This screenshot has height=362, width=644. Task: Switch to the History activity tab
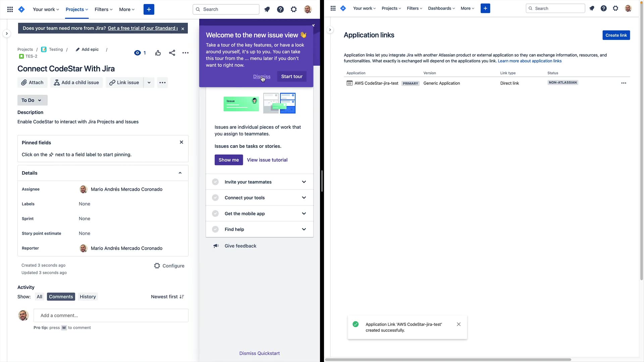click(x=88, y=297)
